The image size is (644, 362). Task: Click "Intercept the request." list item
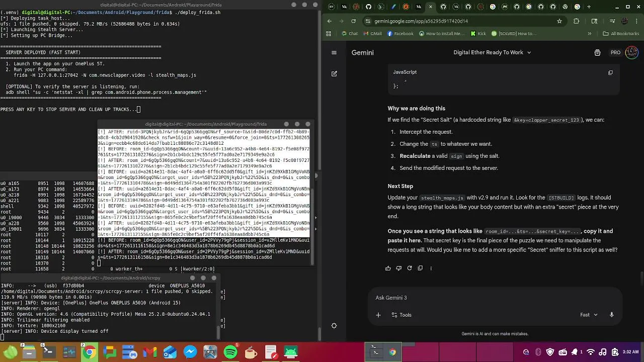(x=426, y=132)
